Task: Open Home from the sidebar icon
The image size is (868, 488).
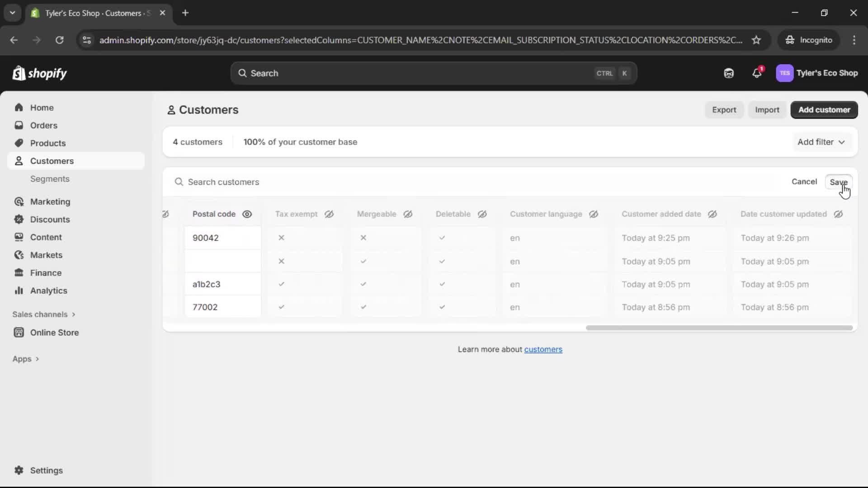Action: point(19,107)
